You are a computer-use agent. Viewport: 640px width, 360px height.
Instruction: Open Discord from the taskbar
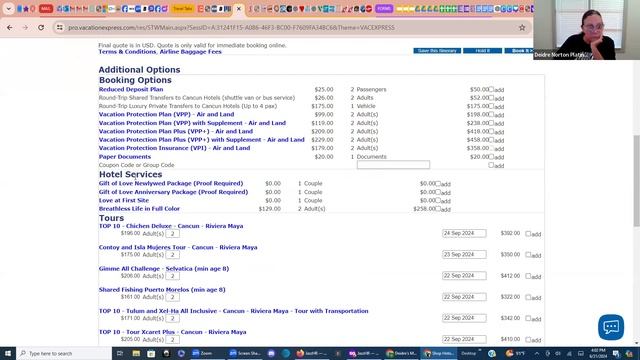click(271, 353)
